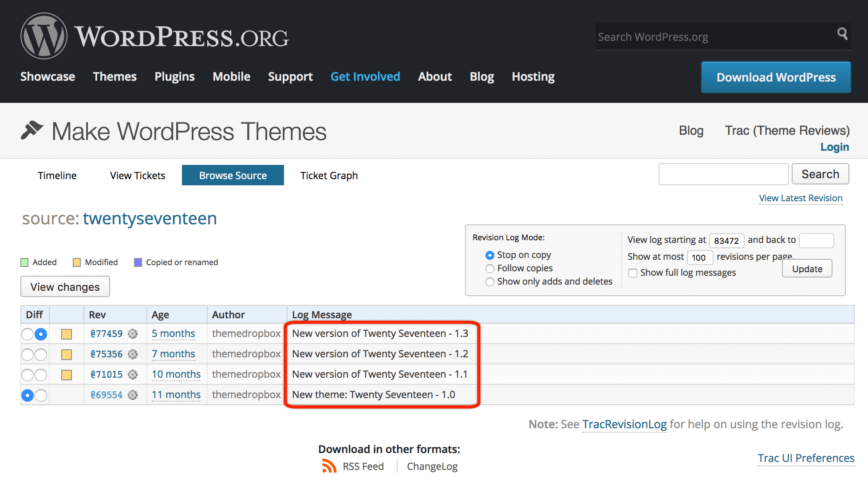Click the green Added legend swatch
868x477 pixels.
pos(24,262)
